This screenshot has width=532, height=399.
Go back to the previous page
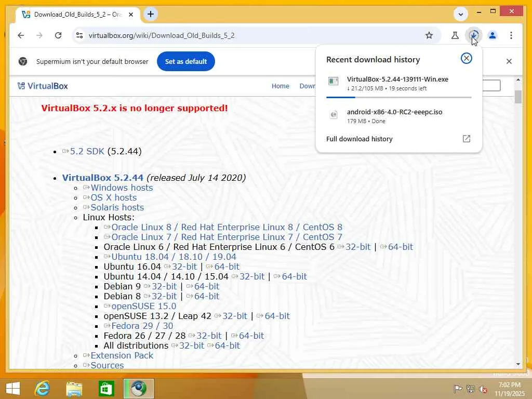click(21, 35)
